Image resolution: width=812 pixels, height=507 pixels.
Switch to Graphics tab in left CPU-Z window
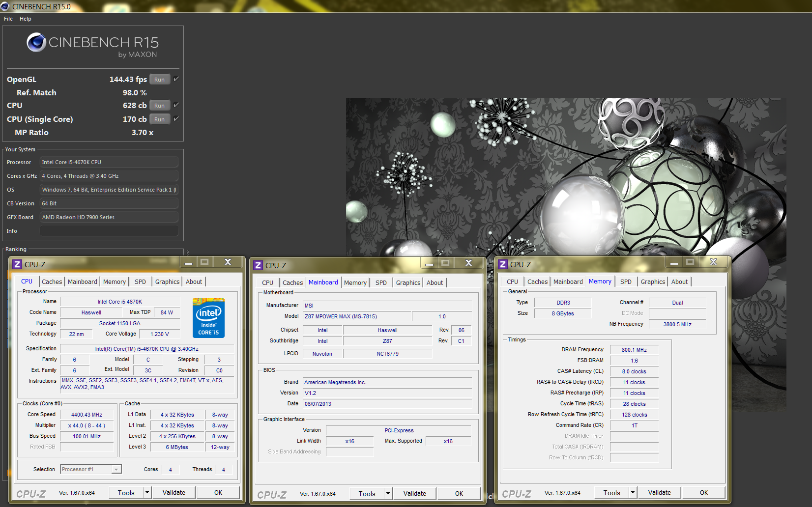(167, 282)
